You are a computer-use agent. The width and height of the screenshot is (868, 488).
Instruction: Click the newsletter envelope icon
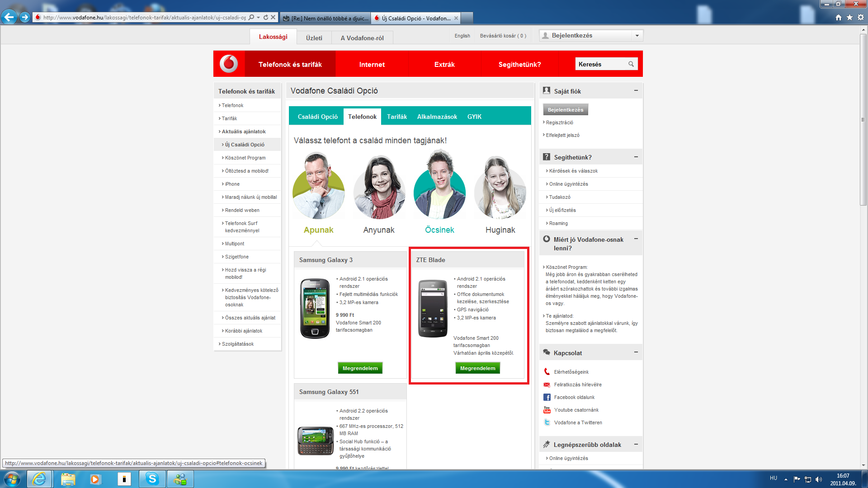(547, 385)
